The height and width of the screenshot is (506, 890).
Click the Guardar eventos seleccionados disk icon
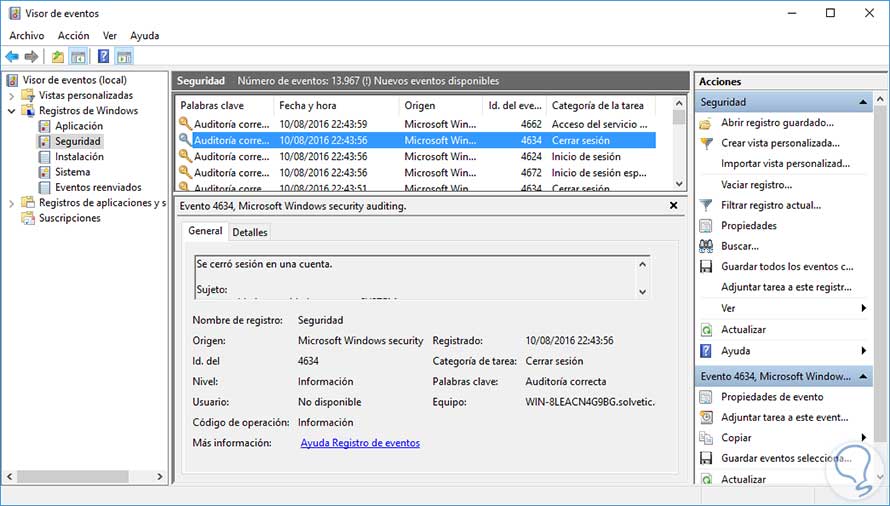(x=706, y=458)
